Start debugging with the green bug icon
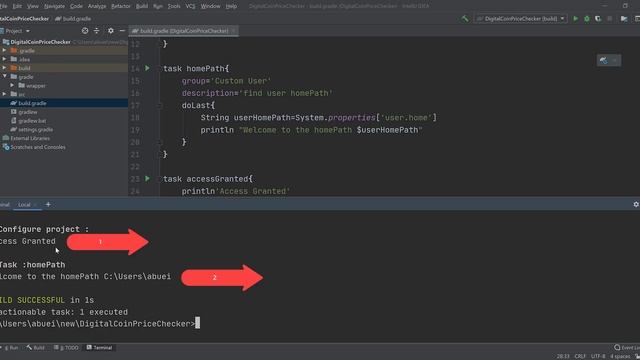 (x=587, y=19)
